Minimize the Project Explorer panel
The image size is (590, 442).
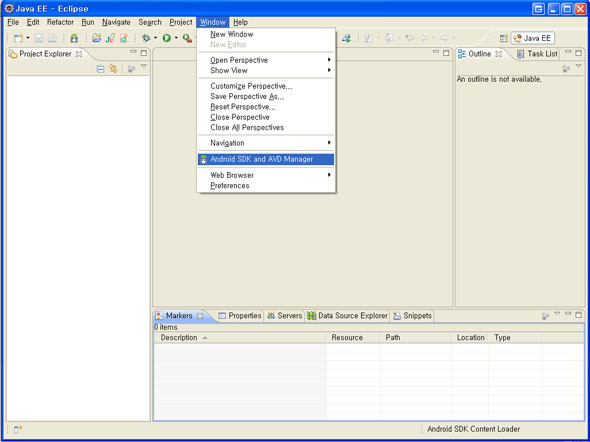[x=133, y=52]
